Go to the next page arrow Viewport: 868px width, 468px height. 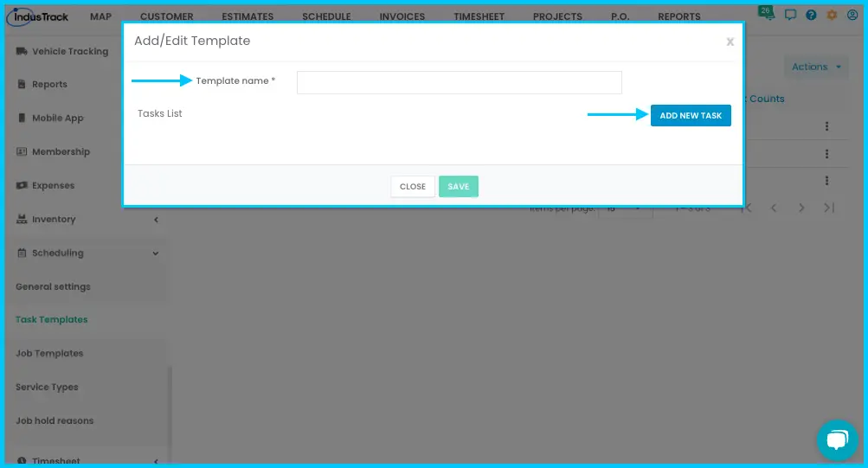coord(801,208)
